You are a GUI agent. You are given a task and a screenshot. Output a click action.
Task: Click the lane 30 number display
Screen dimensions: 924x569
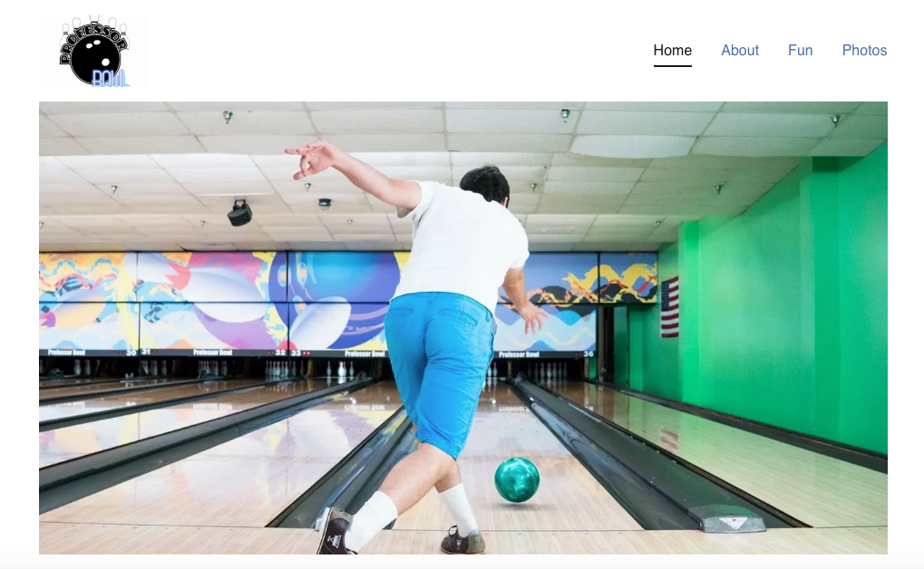(131, 352)
